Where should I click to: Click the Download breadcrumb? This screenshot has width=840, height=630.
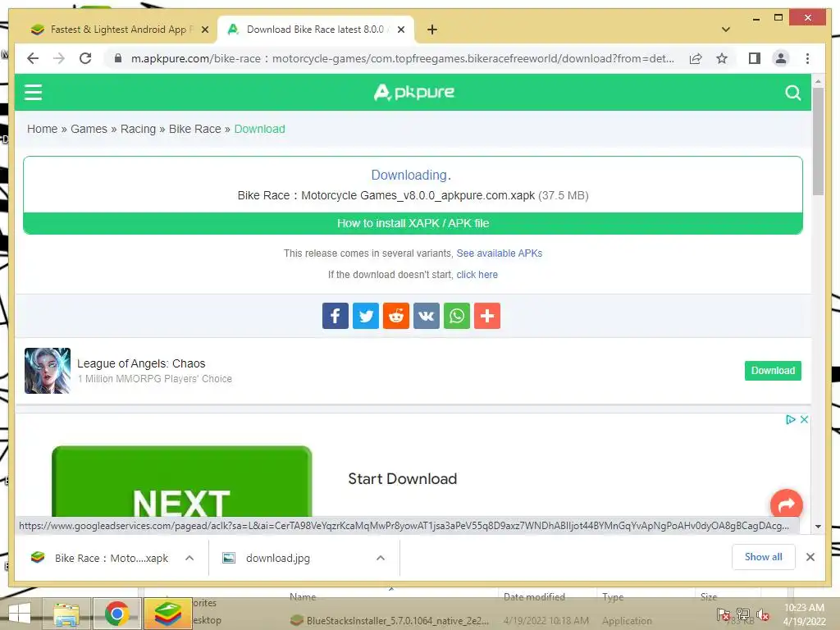tap(260, 129)
